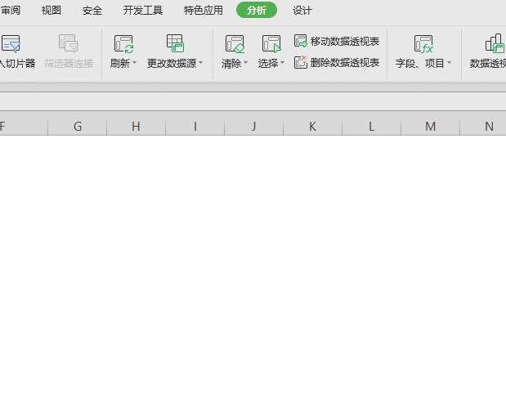Click the Select (选择) icon

click(x=271, y=43)
